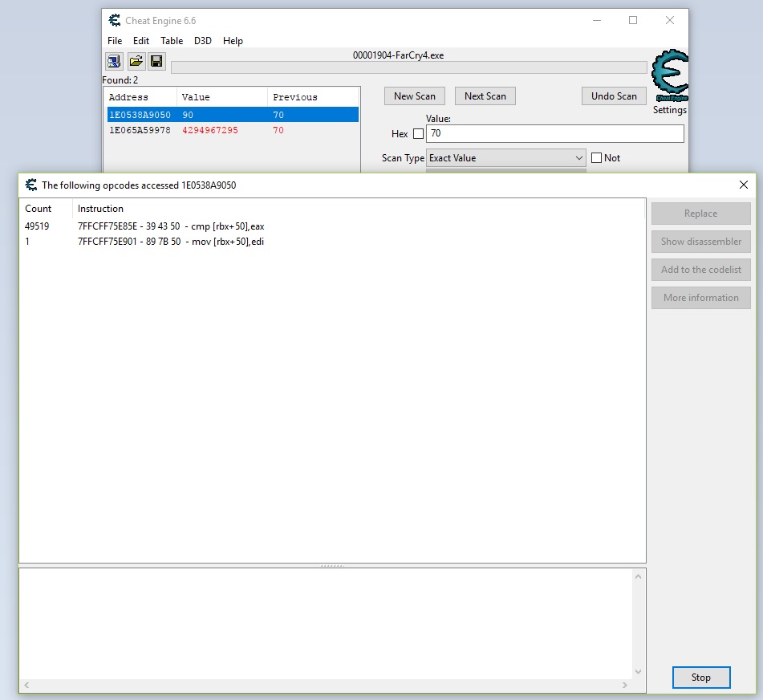Image resolution: width=763 pixels, height=700 pixels.
Task: Click Show disassembler button
Action: pos(700,242)
